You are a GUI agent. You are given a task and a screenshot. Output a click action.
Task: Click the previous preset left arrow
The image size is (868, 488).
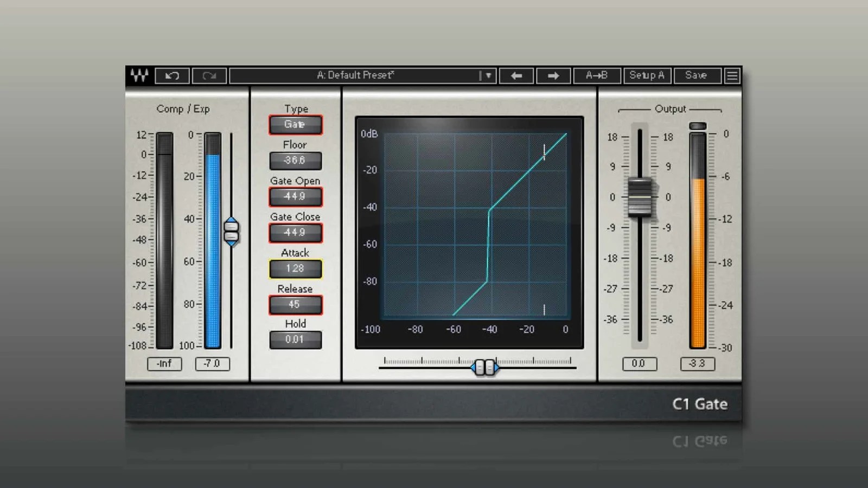pos(516,75)
